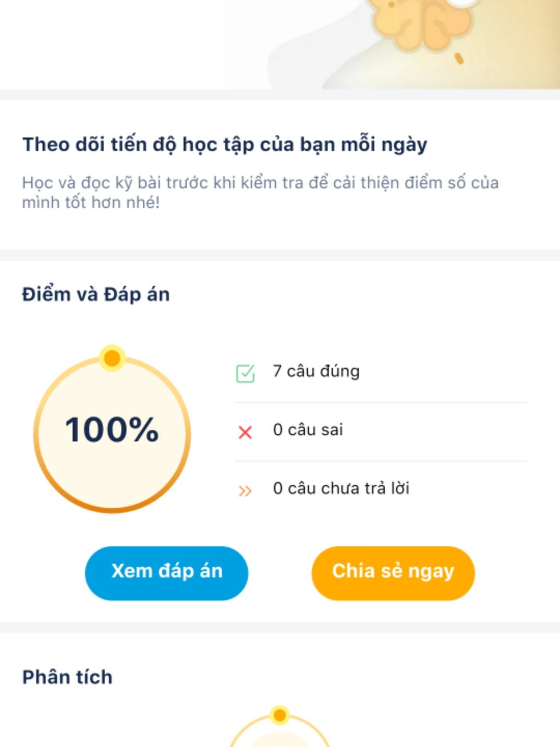Click the top banner background area
This screenshot has height=747, width=560.
280,45
